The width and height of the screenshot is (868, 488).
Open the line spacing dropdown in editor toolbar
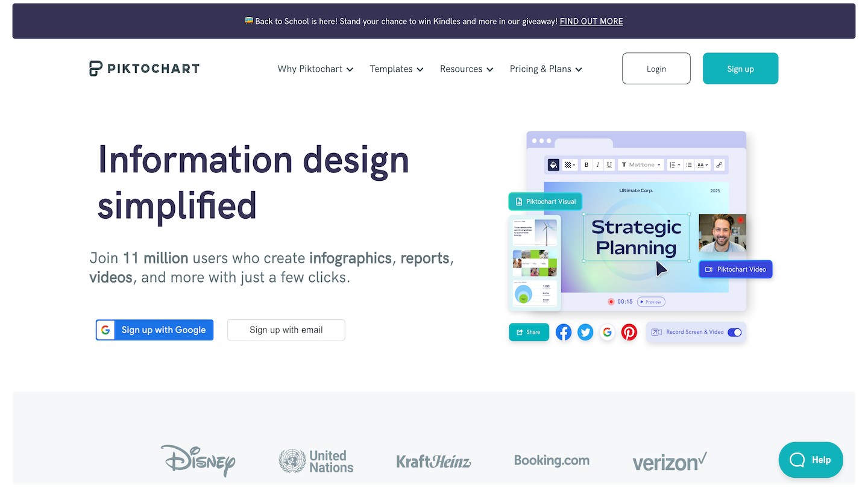click(675, 164)
